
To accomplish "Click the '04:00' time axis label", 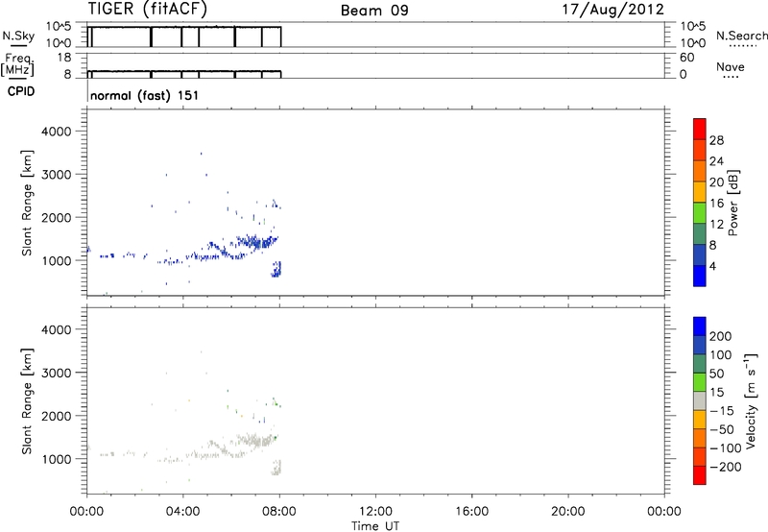I will tap(182, 512).
